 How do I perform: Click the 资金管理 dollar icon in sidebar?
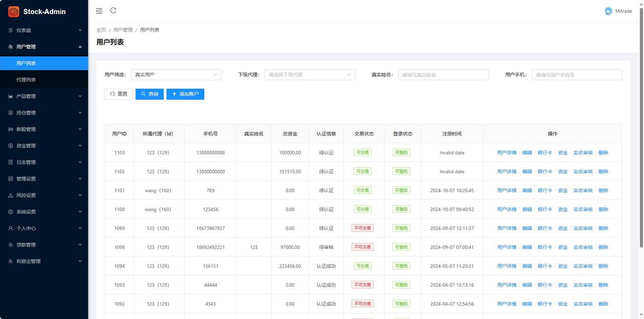[x=11, y=145]
